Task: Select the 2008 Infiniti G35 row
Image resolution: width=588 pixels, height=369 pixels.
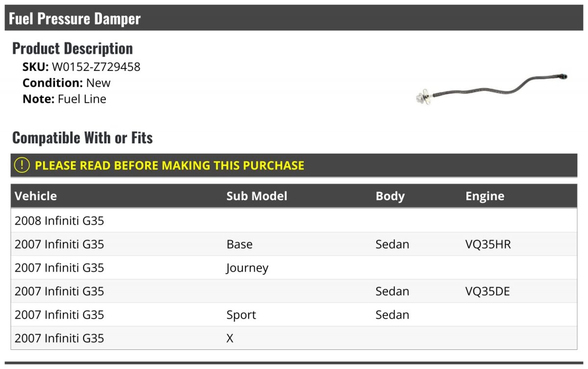Action: coord(294,221)
